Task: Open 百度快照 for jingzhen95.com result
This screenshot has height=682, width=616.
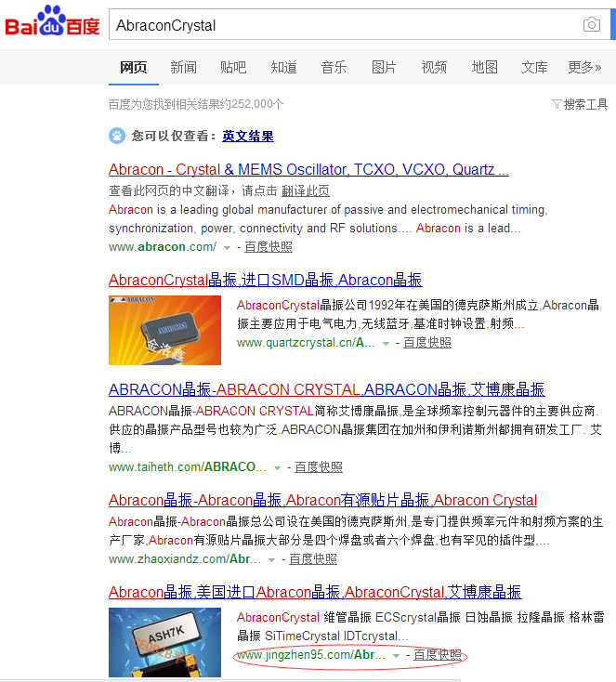Action: [x=438, y=655]
